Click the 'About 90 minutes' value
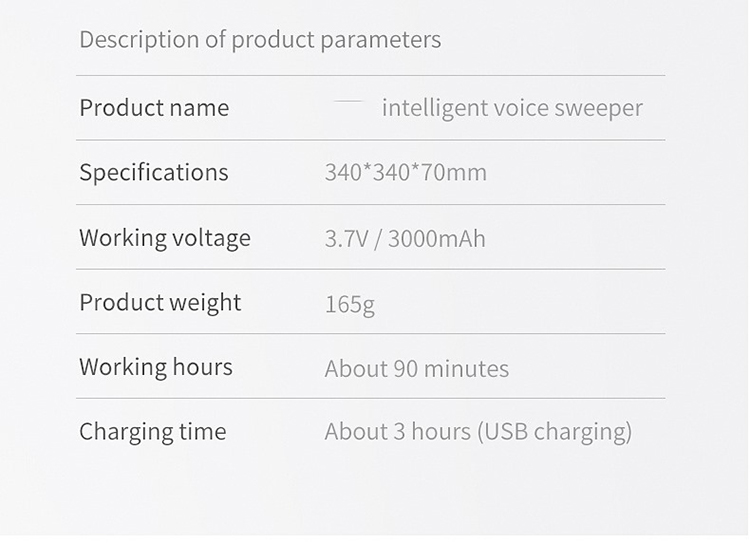 point(416,369)
